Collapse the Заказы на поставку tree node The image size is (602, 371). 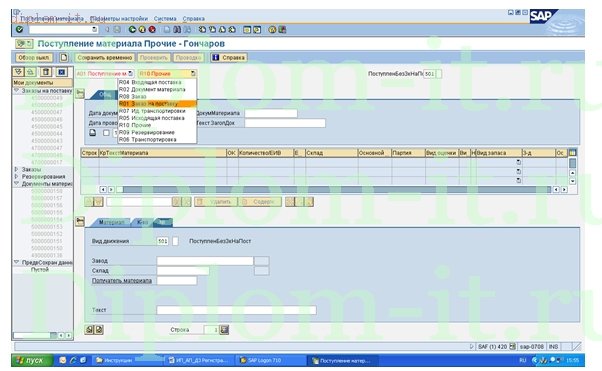(16, 91)
